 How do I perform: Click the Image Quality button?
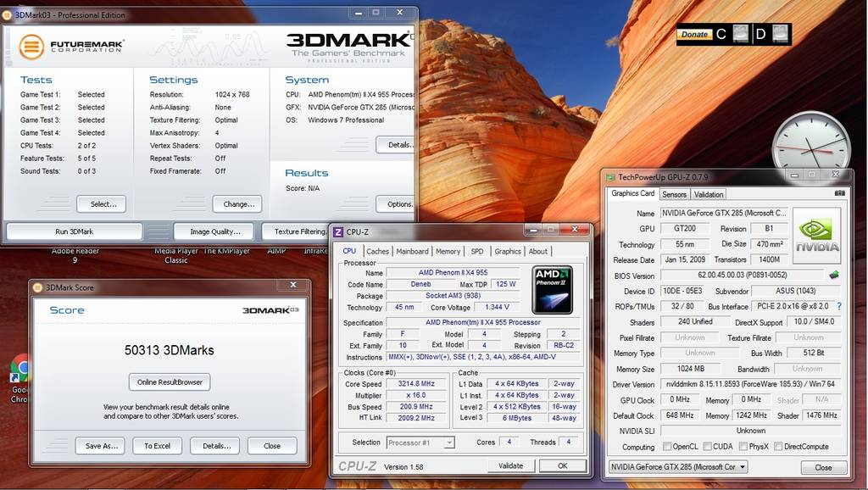[214, 231]
